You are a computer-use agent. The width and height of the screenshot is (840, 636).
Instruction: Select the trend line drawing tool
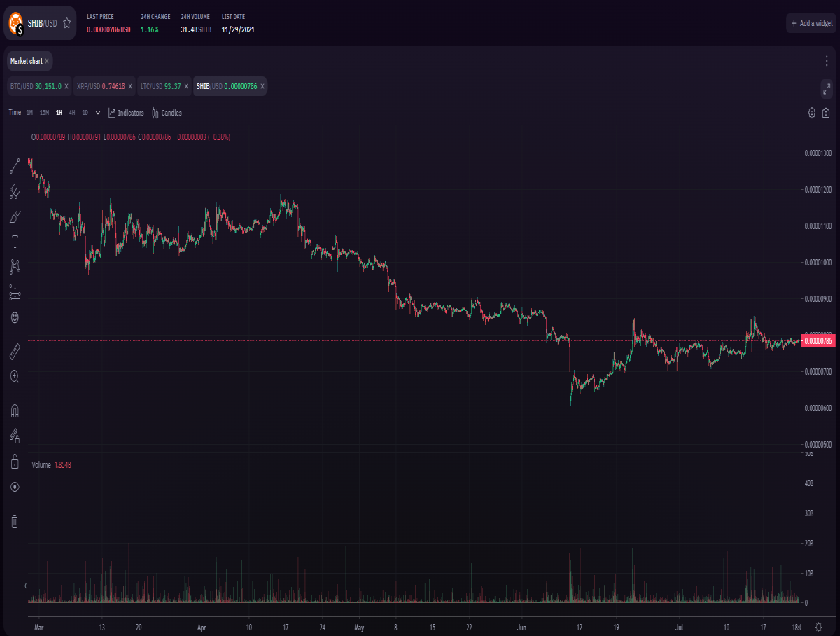(x=15, y=166)
